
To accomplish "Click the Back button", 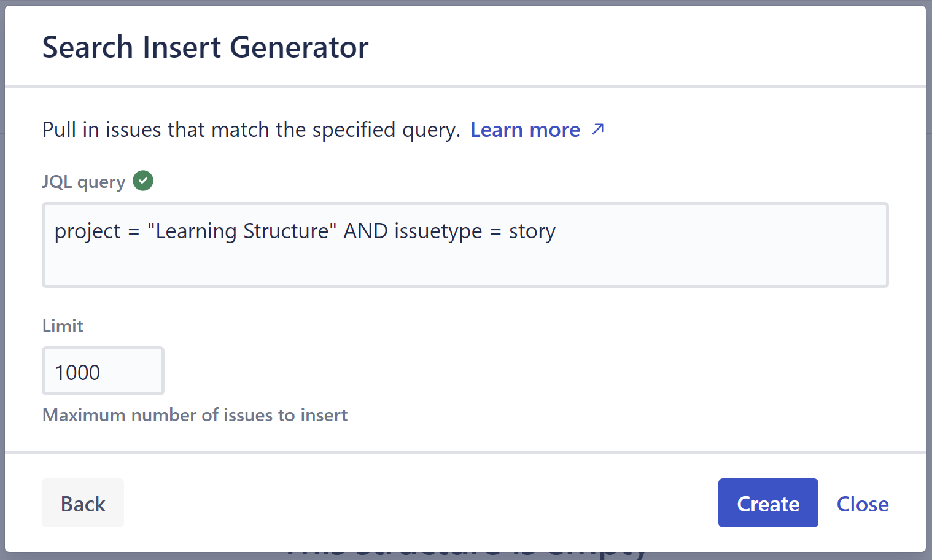I will tap(82, 503).
